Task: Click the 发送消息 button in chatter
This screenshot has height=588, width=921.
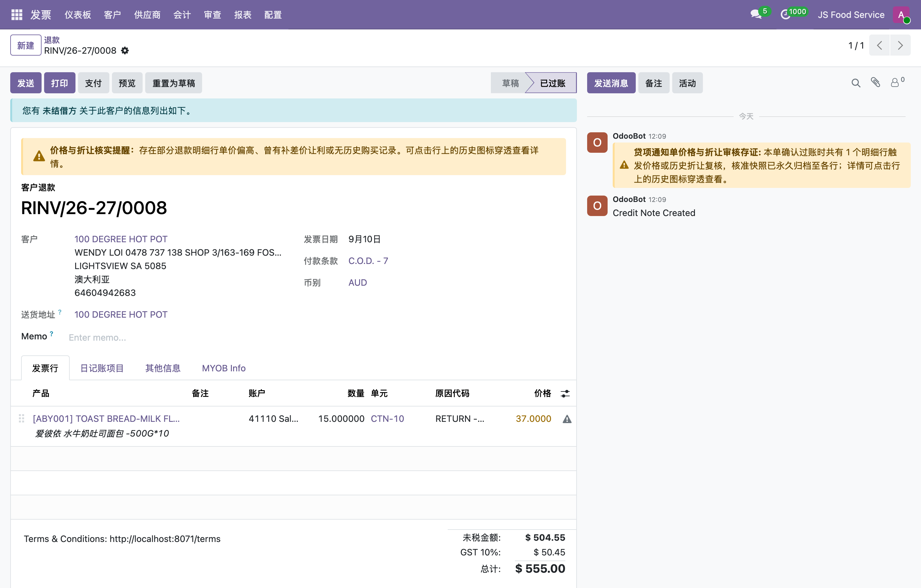Action: click(611, 83)
